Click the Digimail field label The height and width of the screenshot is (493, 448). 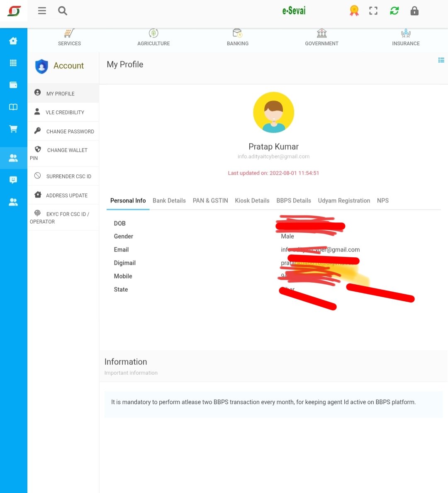point(125,263)
